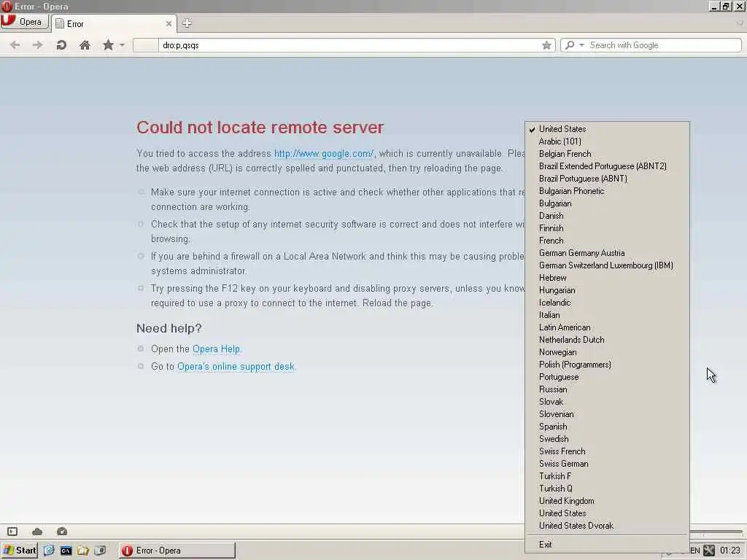This screenshot has width=747, height=560.
Task: Select Turkish Q layout
Action: click(608, 488)
